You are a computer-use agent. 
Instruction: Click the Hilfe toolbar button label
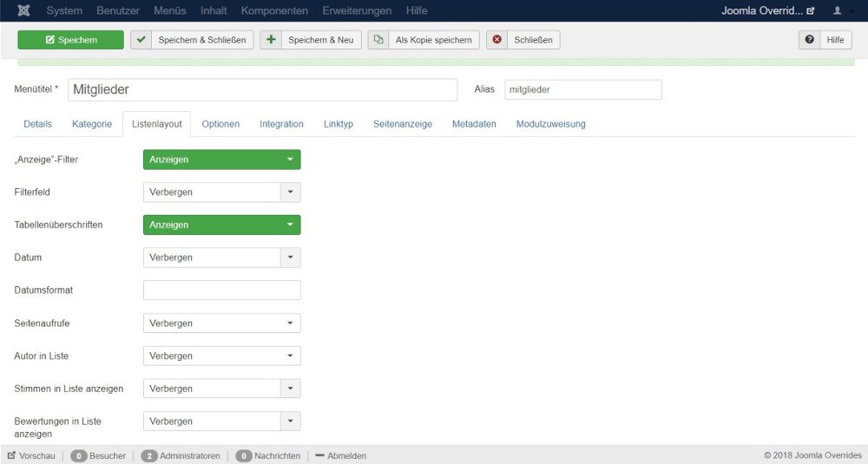835,40
